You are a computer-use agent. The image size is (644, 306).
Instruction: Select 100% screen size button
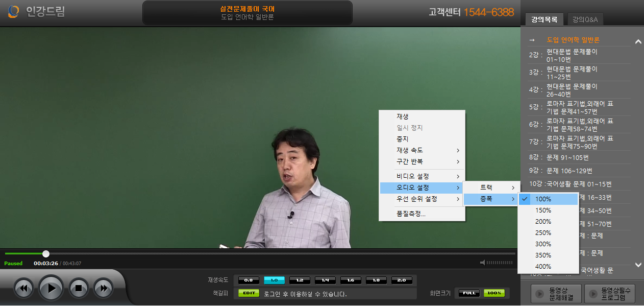pyautogui.click(x=494, y=293)
